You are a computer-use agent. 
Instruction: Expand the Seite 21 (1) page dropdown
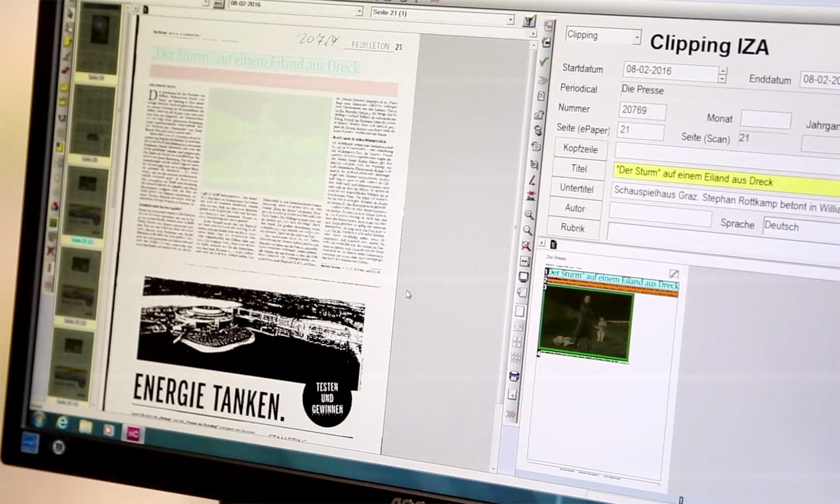(x=442, y=13)
